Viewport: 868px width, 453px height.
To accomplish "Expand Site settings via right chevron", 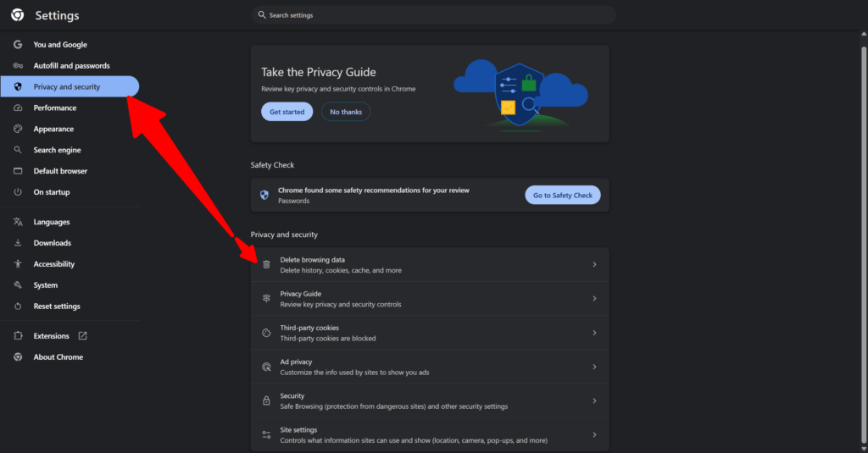I will pos(594,435).
